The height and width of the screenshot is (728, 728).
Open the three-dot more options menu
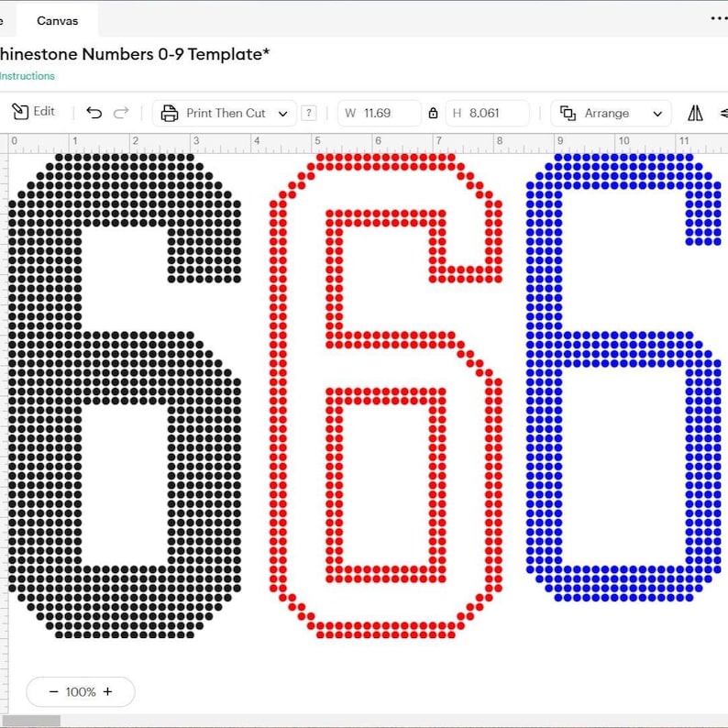tap(719, 18)
